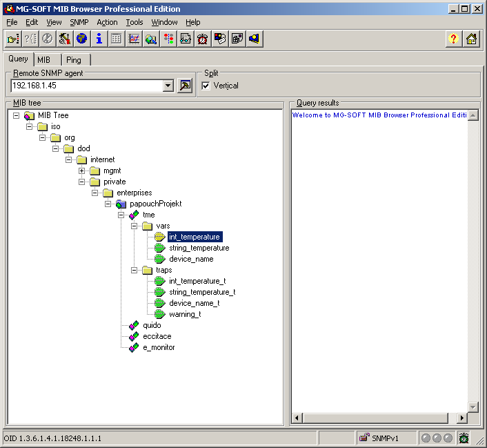The image size is (487, 448).
Task: Select the e_monitor node
Action: tap(159, 348)
